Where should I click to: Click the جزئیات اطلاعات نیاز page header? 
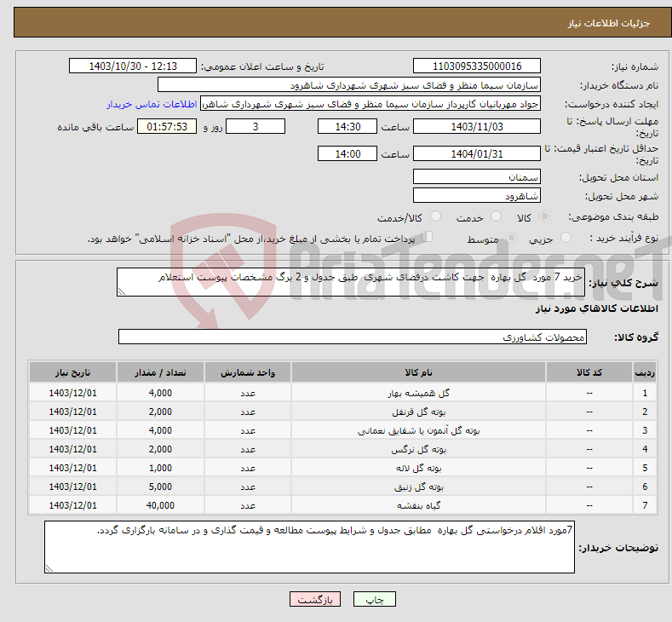(609, 23)
